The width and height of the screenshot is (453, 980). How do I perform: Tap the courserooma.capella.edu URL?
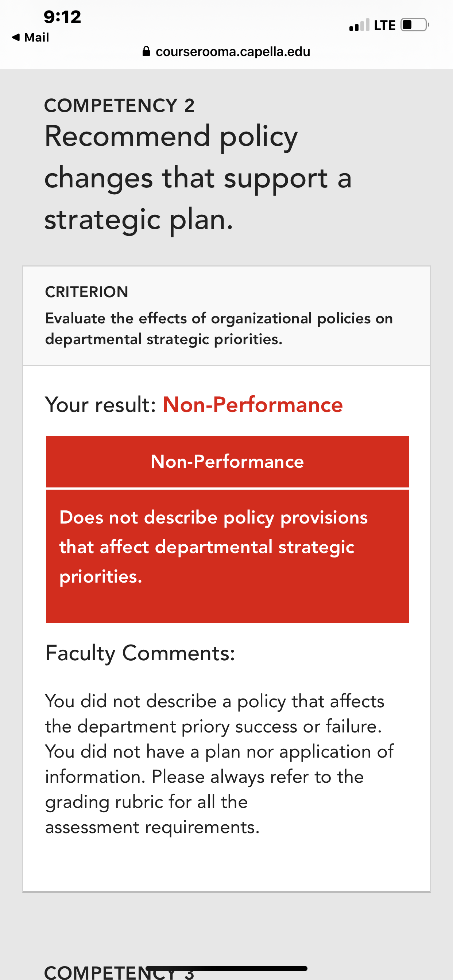233,51
